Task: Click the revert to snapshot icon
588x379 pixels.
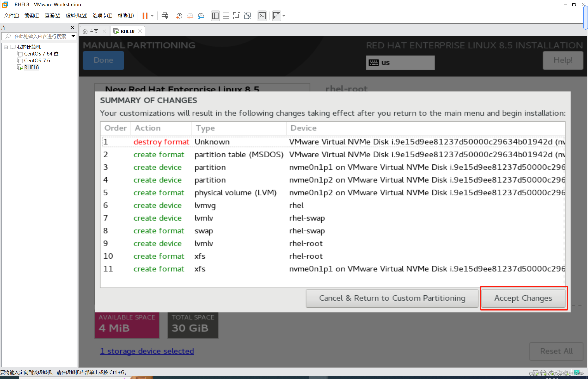Action: point(190,16)
